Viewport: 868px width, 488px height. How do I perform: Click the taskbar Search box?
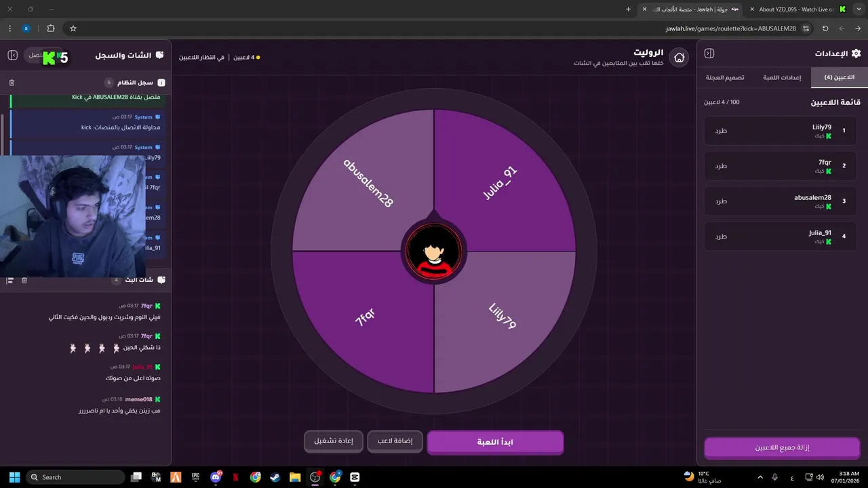point(75,477)
